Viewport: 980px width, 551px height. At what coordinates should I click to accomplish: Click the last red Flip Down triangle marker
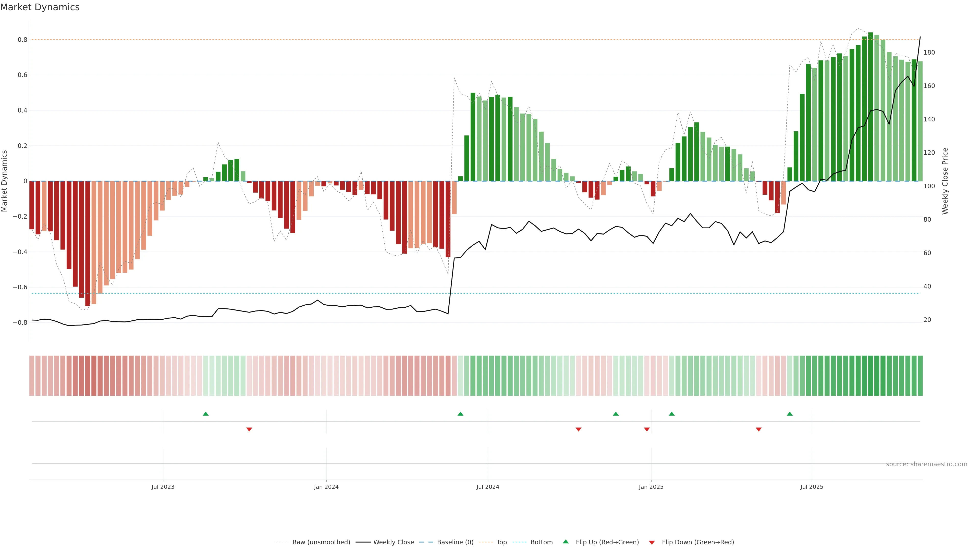(758, 429)
